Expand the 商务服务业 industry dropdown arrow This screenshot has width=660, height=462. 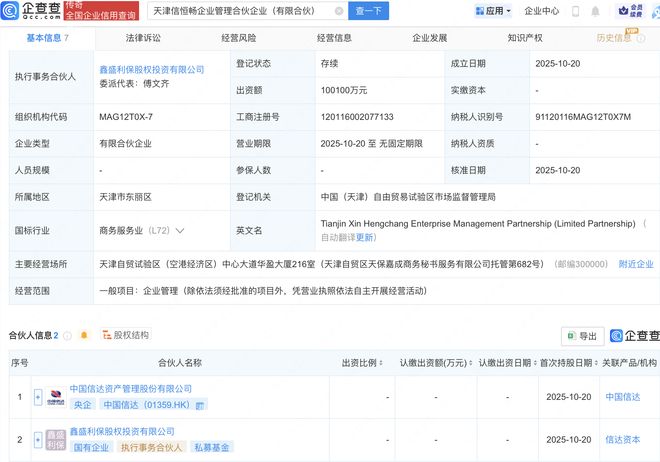[x=180, y=231]
